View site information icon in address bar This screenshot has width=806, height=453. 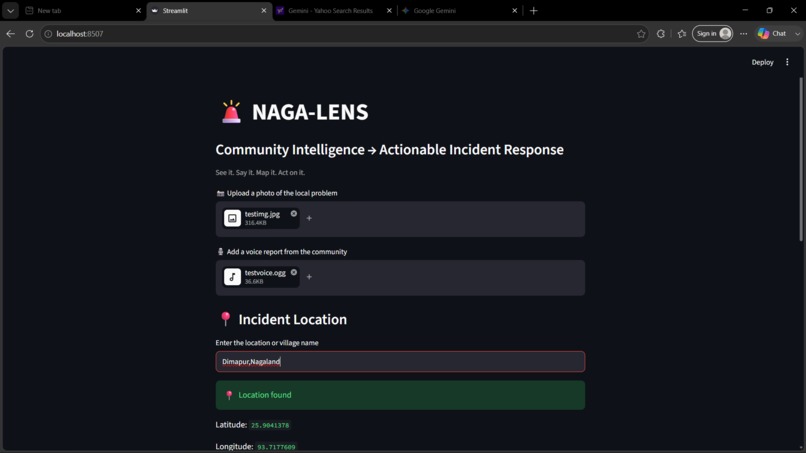click(48, 33)
